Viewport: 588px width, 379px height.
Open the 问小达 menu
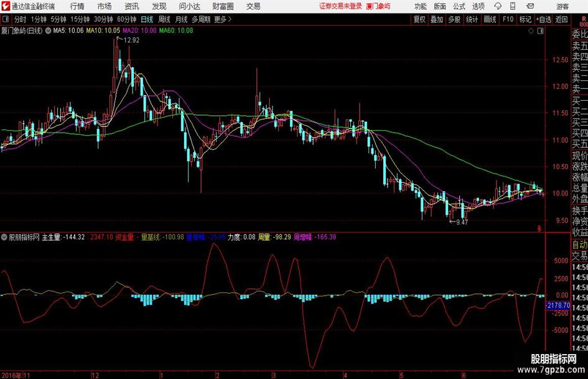click(189, 6)
